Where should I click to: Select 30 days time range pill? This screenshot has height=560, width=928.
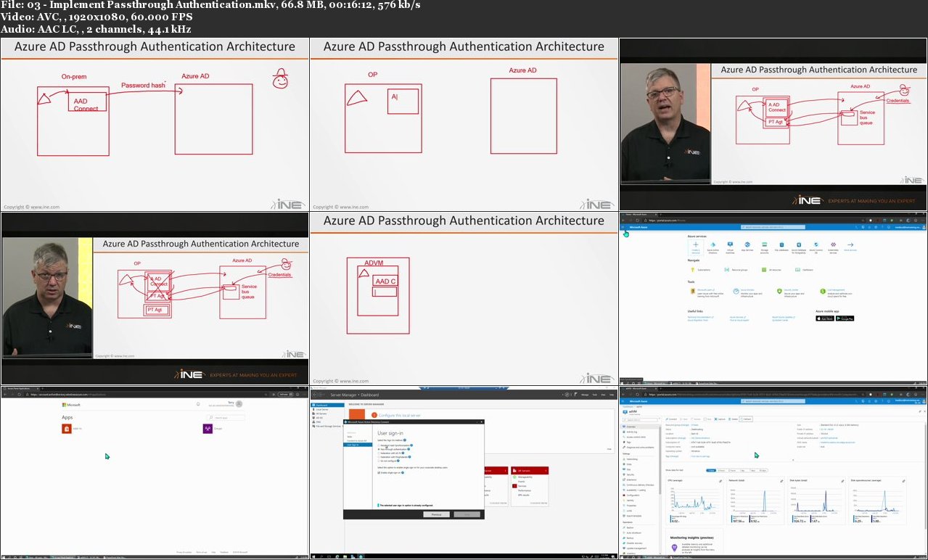763,470
